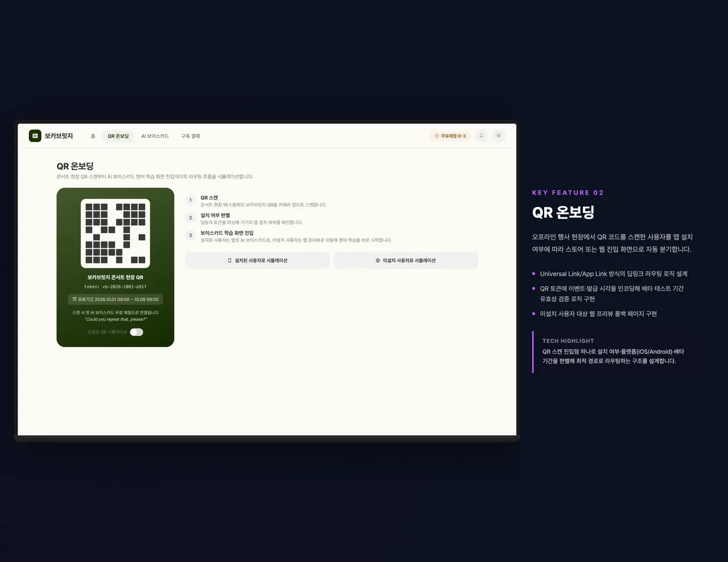Click the token vb-2026-1001-a91f text
Viewport: 728px width, 562px height.
tap(115, 286)
